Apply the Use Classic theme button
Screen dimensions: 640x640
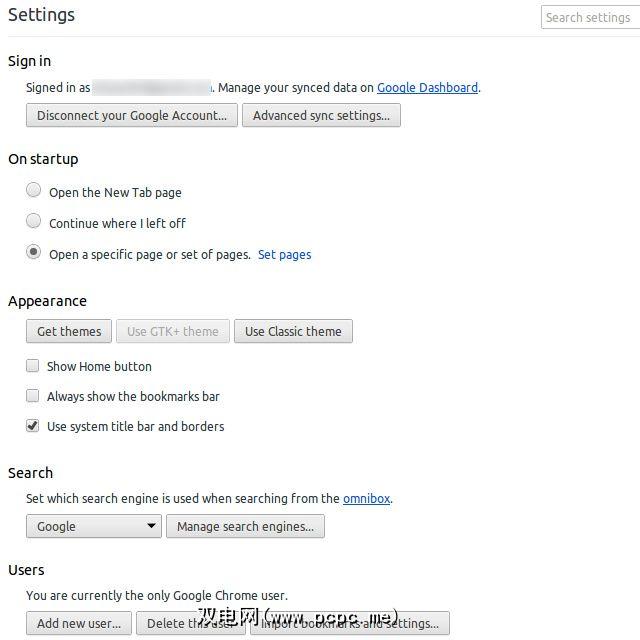[293, 331]
